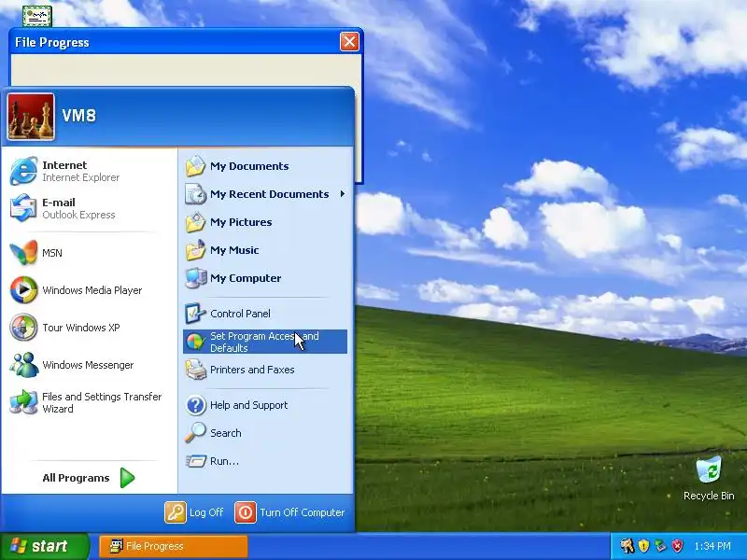Viewport: 747px width, 560px height.
Task: Open the Control Panel icon
Action: coord(195,314)
